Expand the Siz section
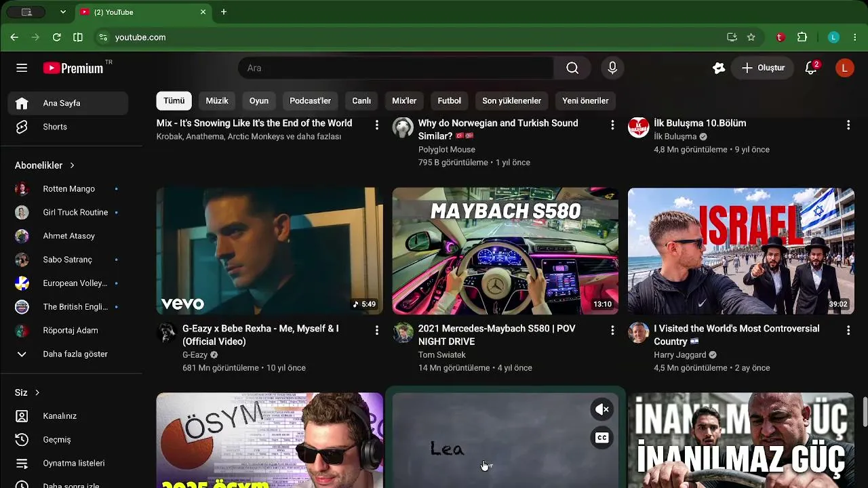 tap(27, 392)
